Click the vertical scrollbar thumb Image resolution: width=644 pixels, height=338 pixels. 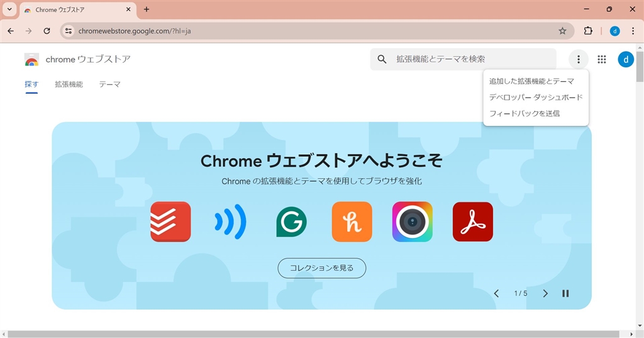[x=640, y=67]
